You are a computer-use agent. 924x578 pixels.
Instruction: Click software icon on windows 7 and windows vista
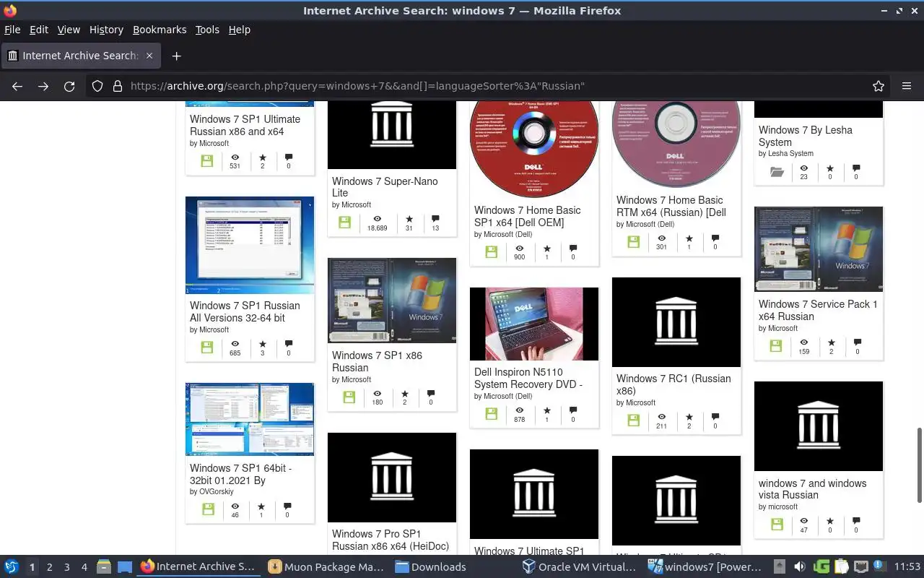pos(777,525)
